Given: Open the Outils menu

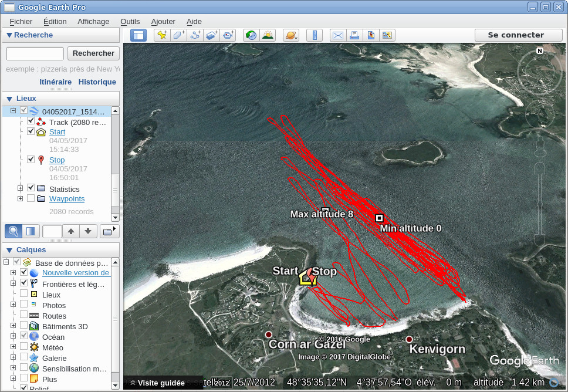Looking at the screenshot, I should coord(130,21).
